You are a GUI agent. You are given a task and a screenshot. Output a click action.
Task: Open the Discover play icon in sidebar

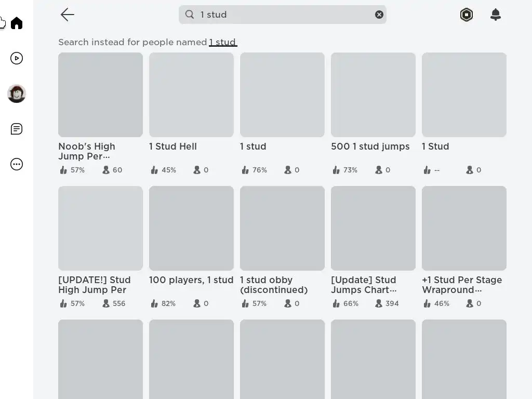click(x=17, y=58)
